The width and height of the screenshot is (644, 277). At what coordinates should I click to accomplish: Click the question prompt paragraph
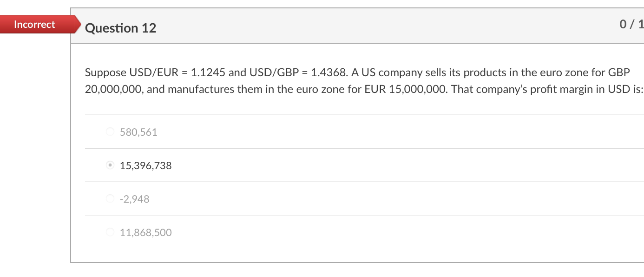click(x=325, y=80)
